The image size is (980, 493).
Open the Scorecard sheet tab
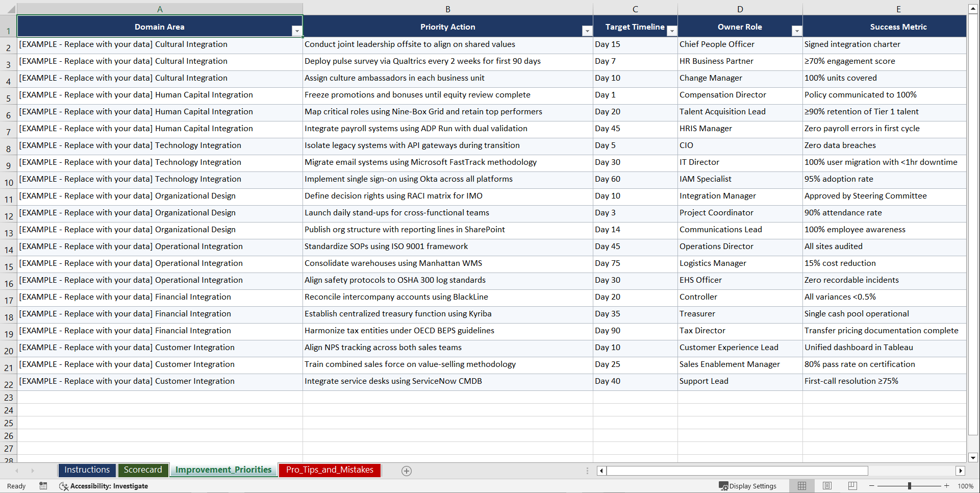click(143, 470)
